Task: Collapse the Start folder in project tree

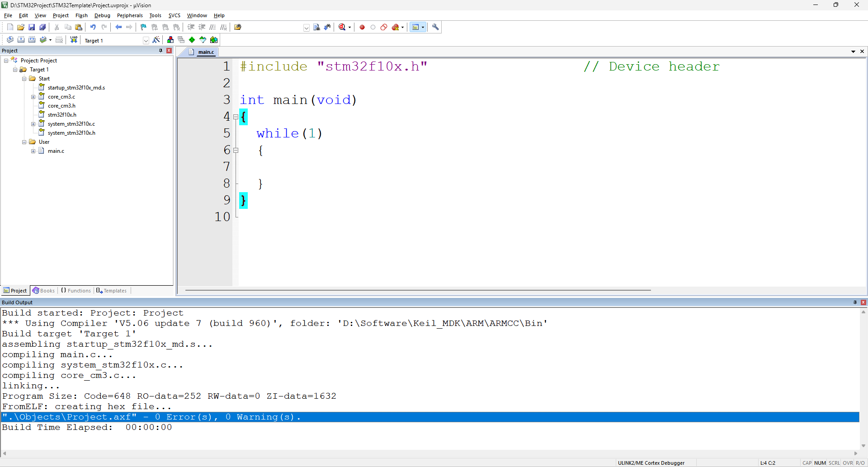Action: [x=24, y=79]
